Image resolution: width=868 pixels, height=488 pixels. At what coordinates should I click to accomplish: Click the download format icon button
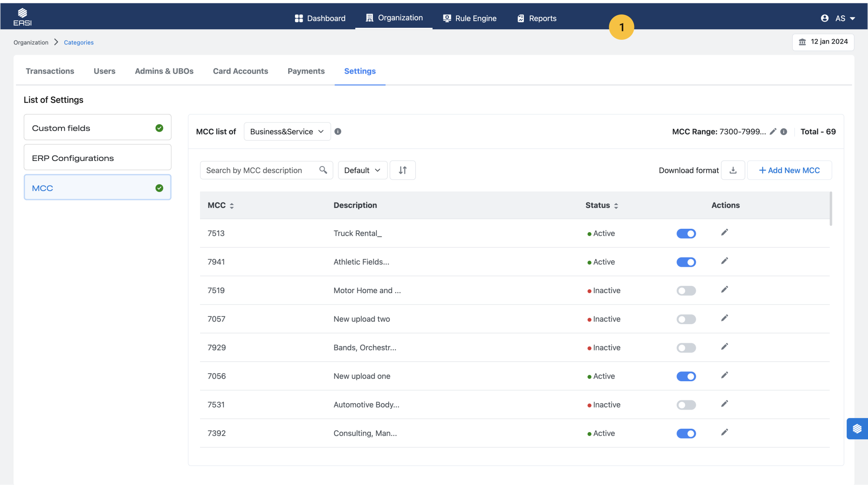click(733, 170)
